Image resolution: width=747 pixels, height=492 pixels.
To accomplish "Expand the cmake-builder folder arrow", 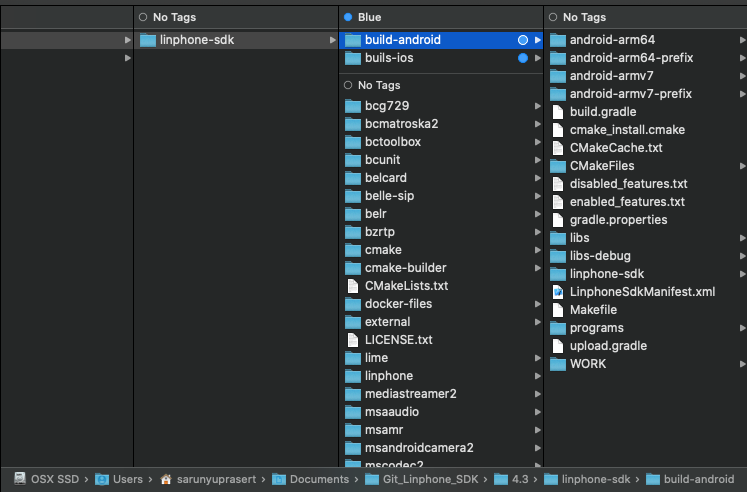I will click(x=537, y=268).
